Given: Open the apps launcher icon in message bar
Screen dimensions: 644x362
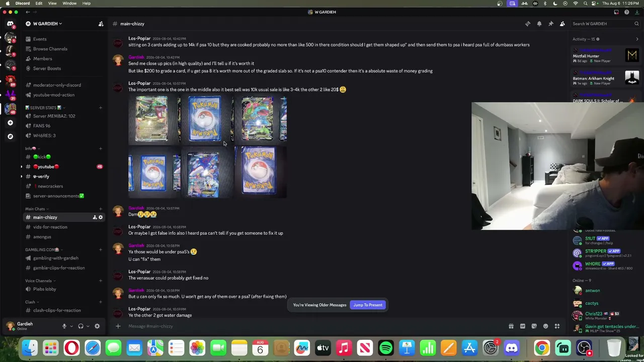Looking at the screenshot, I should pyautogui.click(x=557, y=326).
